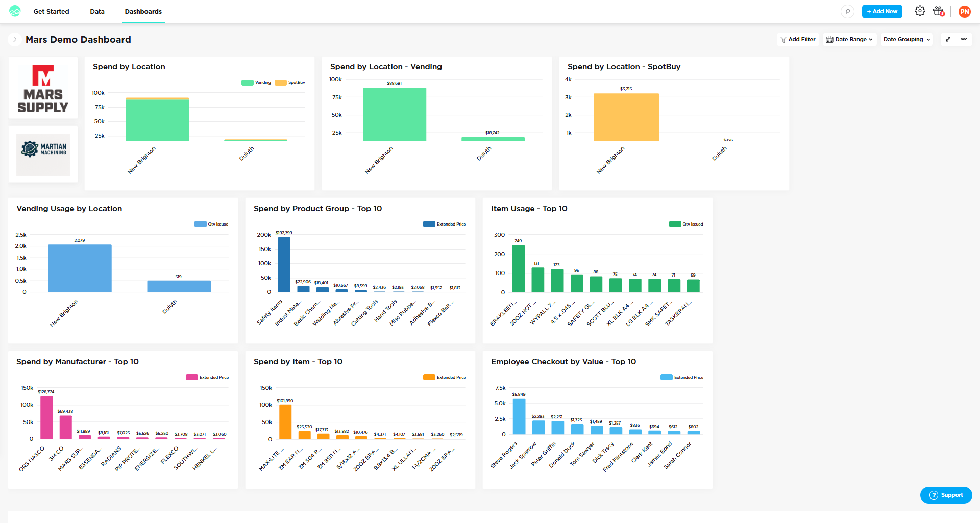
Task: Open the settings gear icon
Action: click(920, 11)
